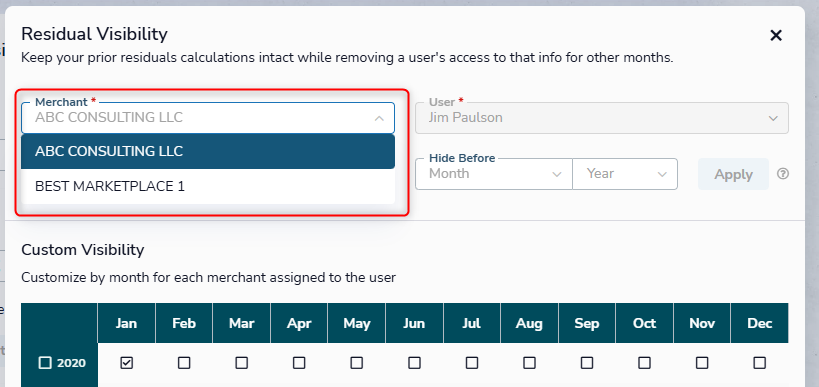Close the Residual Visibility dialog
The height and width of the screenshot is (387, 819).
click(x=776, y=36)
